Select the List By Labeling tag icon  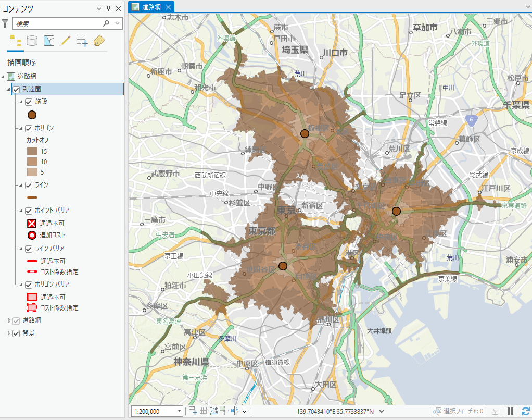coord(98,41)
